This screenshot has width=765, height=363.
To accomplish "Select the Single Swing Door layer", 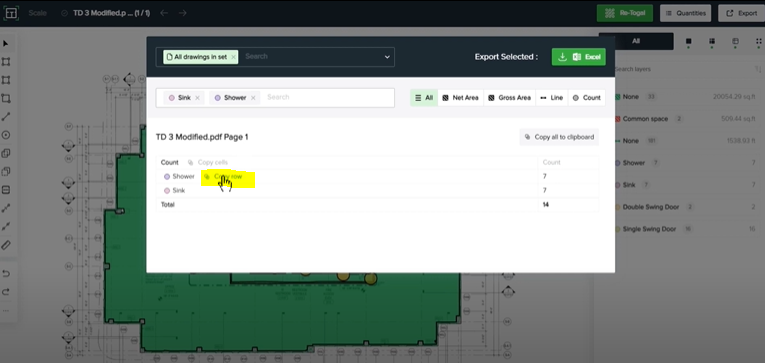I will [685, 229].
